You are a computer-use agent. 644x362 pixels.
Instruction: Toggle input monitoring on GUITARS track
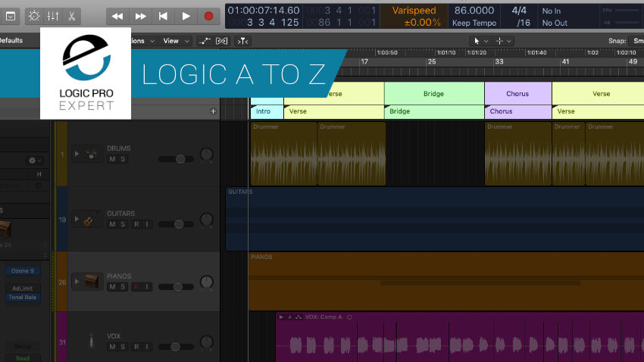pyautogui.click(x=147, y=224)
